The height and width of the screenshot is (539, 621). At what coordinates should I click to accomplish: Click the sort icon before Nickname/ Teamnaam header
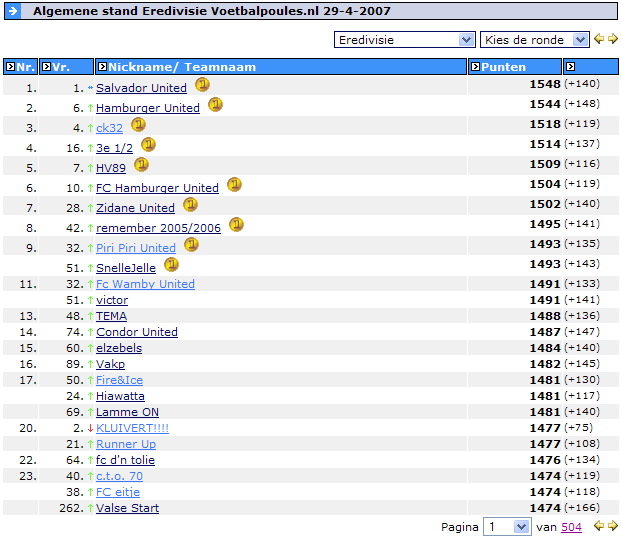point(102,67)
